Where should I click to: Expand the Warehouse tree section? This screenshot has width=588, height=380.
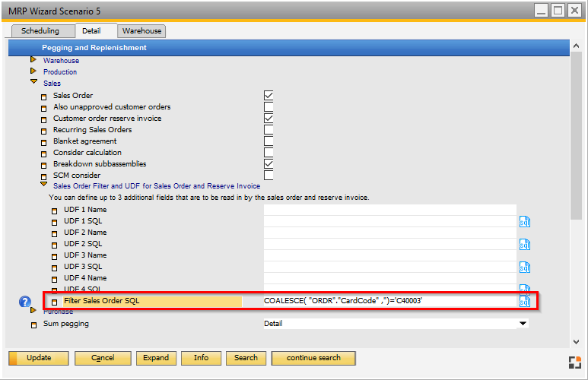coord(33,60)
